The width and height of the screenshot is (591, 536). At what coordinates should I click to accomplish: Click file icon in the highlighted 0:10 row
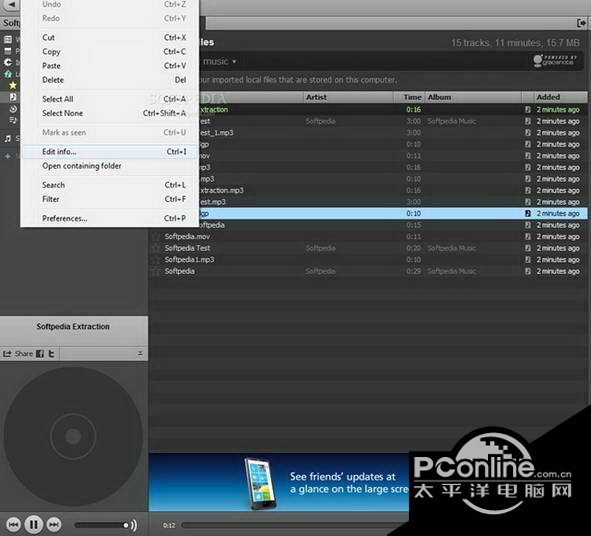click(528, 213)
